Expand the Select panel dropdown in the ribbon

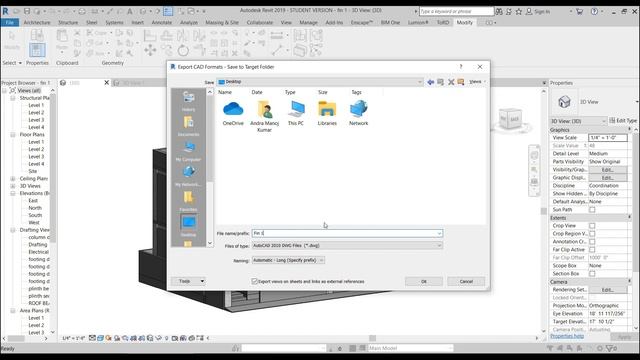pos(12,63)
